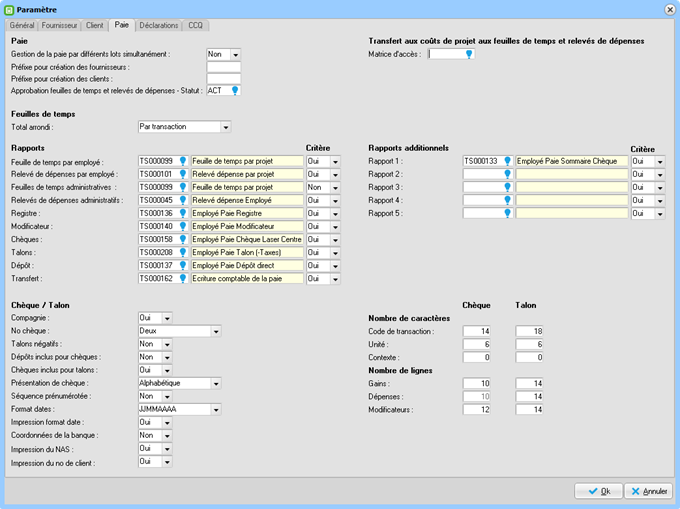The image size is (680, 509).
Task: Select the Paie tab
Action: point(122,25)
